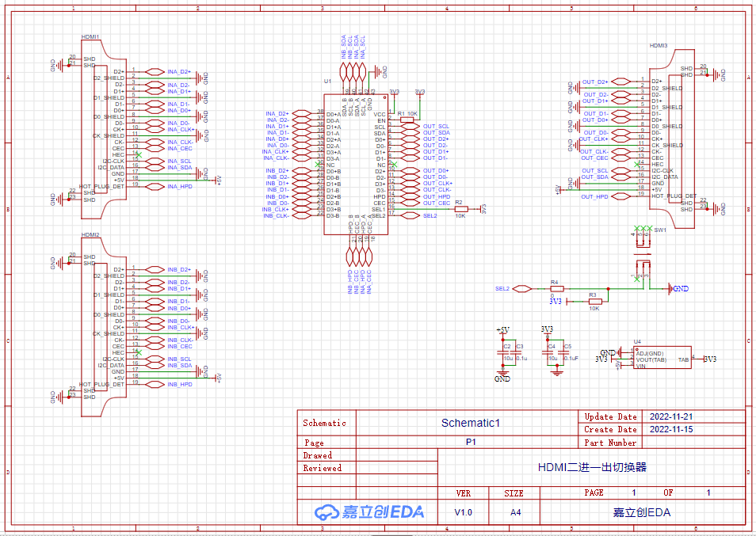Click the 嘉立创EDA company text beside A4
756x536 pixels.
point(642,512)
